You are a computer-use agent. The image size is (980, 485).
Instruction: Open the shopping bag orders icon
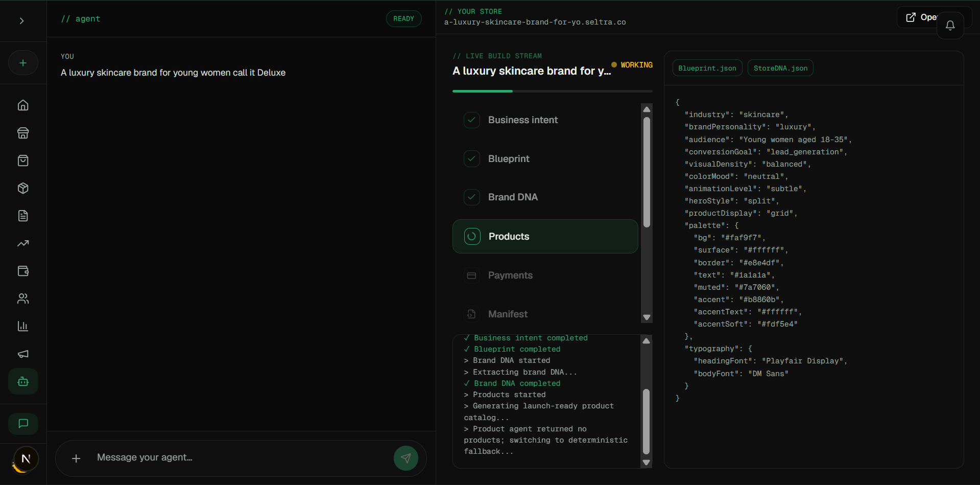tap(23, 160)
